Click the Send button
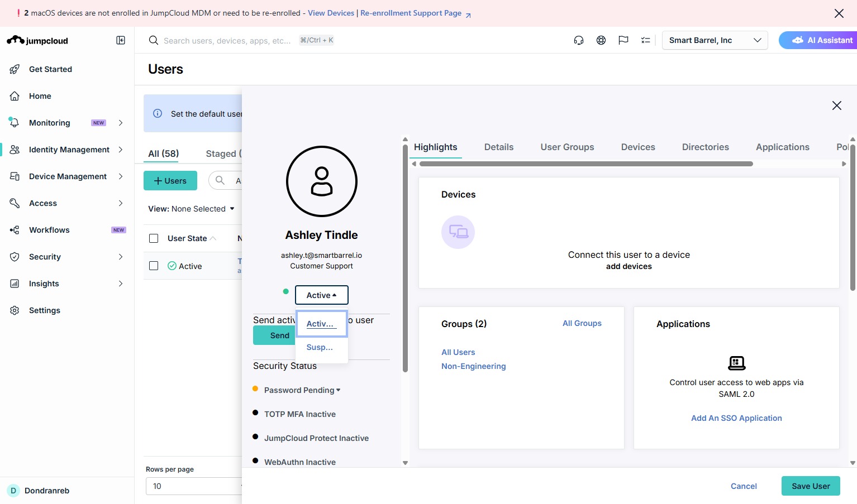857x504 pixels. (x=274, y=335)
